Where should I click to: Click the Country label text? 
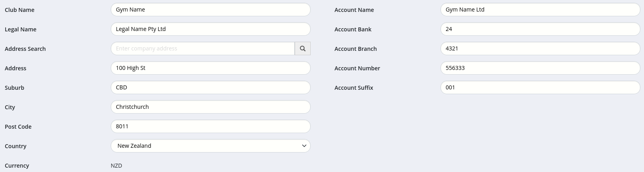point(16,146)
